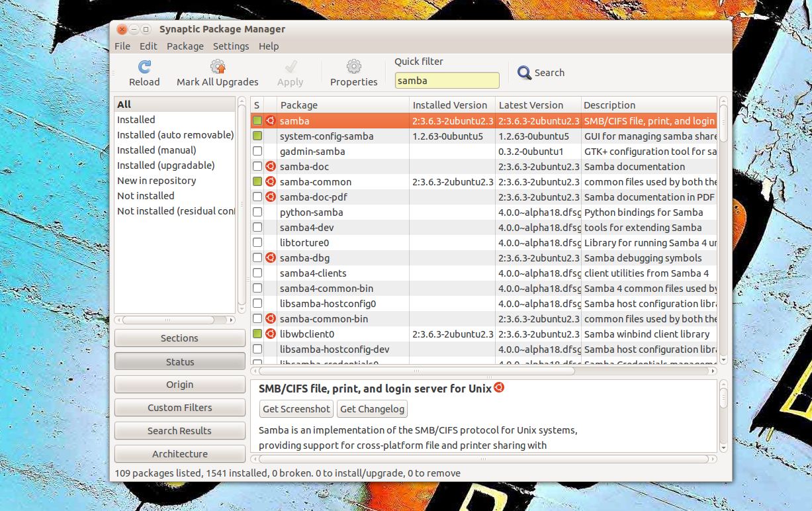Open the Settings menu

pos(231,46)
